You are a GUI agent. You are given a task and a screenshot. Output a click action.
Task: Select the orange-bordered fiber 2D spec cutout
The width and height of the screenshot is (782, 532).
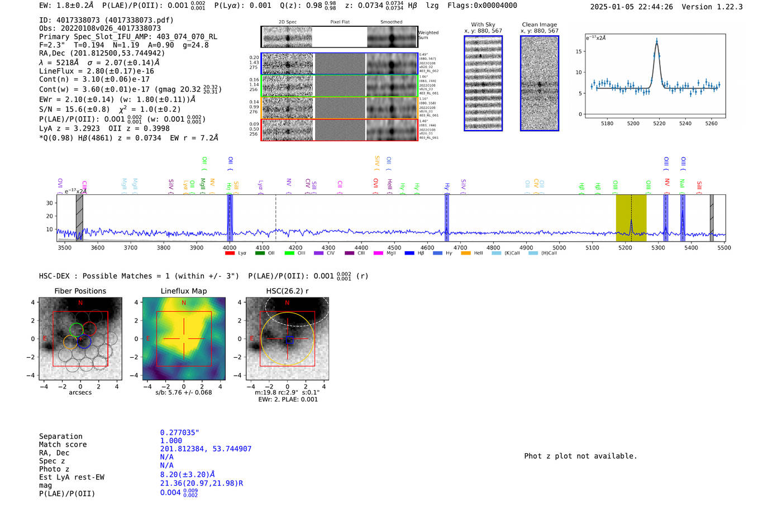click(x=287, y=108)
